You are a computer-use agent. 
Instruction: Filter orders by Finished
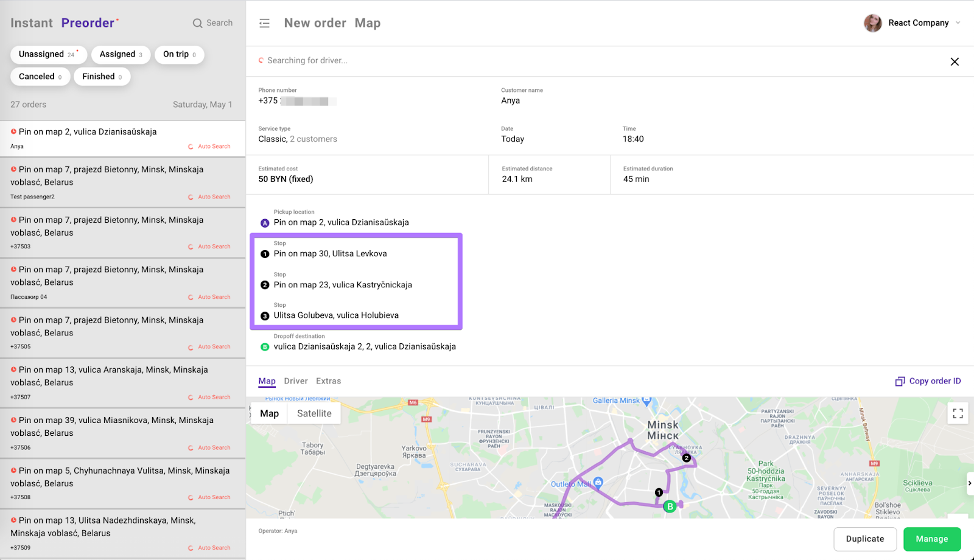[x=102, y=77]
